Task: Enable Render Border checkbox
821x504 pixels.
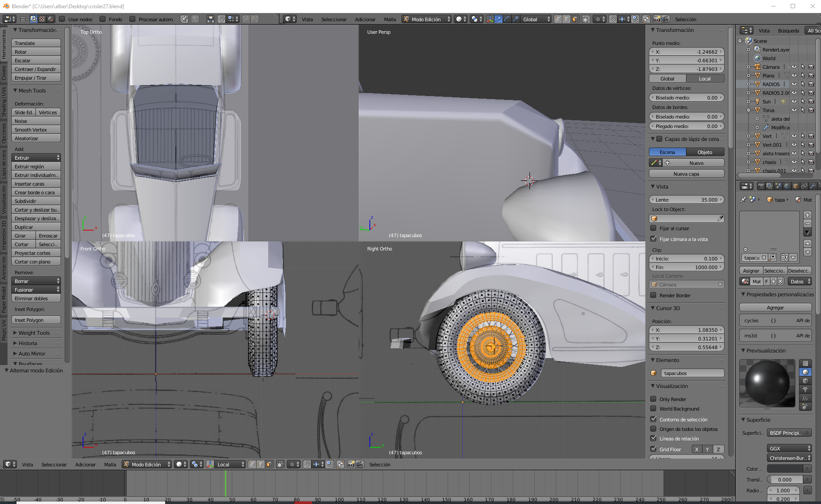Action: pos(653,295)
